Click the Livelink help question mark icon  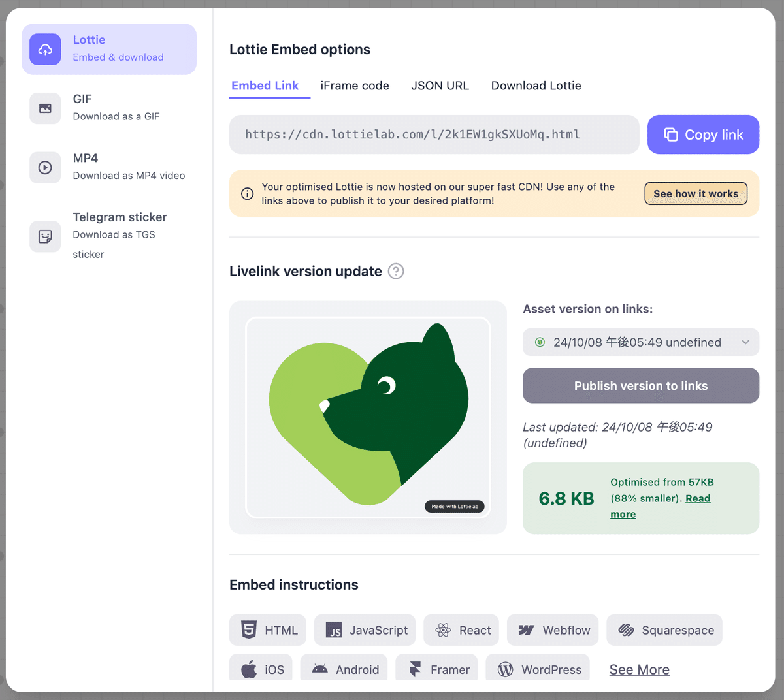click(x=396, y=271)
